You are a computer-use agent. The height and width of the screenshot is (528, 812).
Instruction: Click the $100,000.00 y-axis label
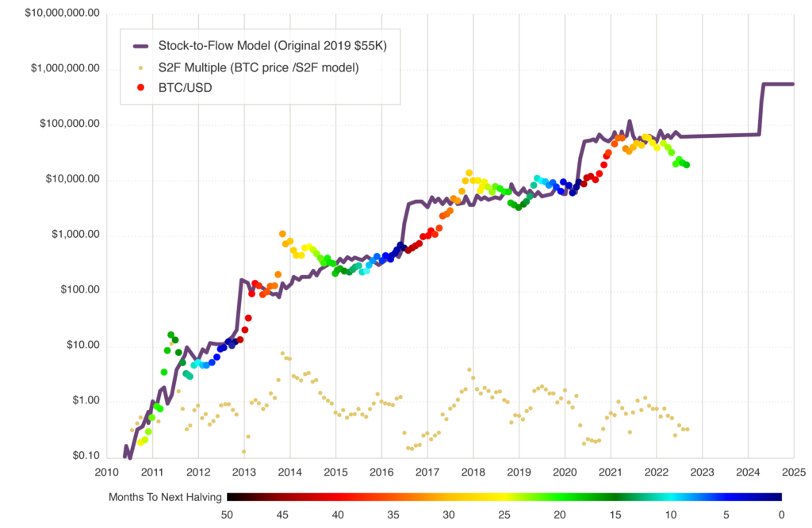70,123
